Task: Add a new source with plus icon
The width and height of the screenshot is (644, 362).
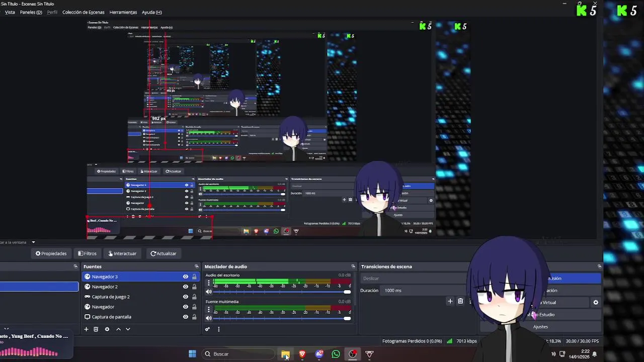Action: 86,329
